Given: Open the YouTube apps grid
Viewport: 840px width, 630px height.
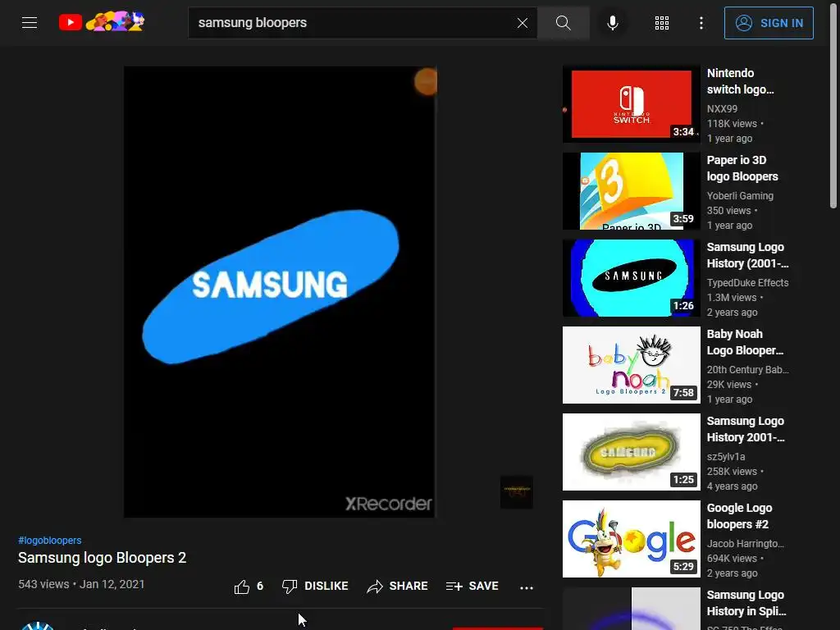Looking at the screenshot, I should pyautogui.click(x=662, y=23).
